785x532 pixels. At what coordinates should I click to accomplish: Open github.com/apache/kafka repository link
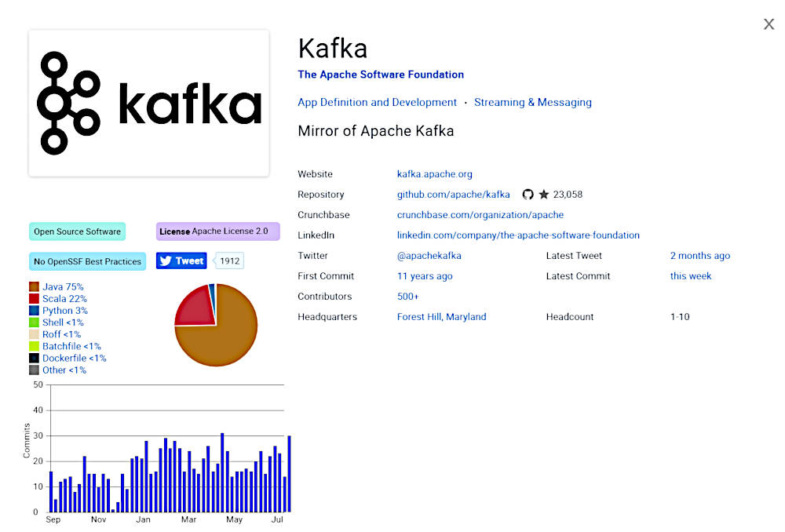tap(453, 194)
